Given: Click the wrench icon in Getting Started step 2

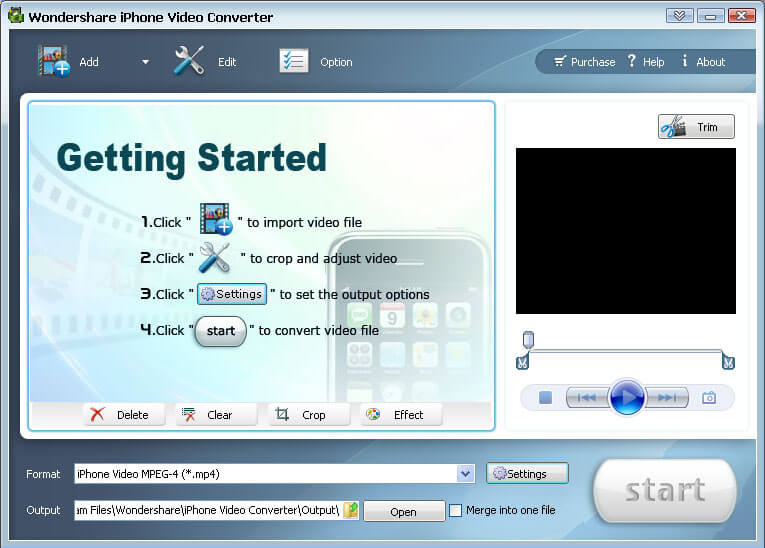Looking at the screenshot, I should click(x=214, y=257).
